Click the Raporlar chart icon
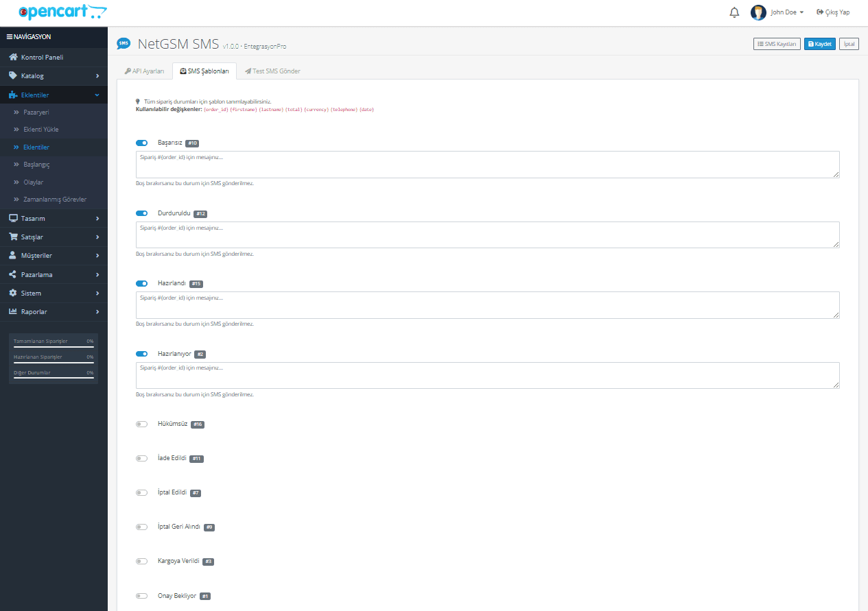This screenshot has height=611, width=868. 13,311
